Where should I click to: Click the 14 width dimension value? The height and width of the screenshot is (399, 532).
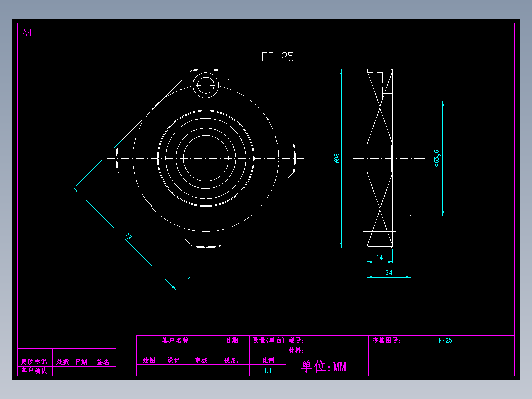coord(380,257)
